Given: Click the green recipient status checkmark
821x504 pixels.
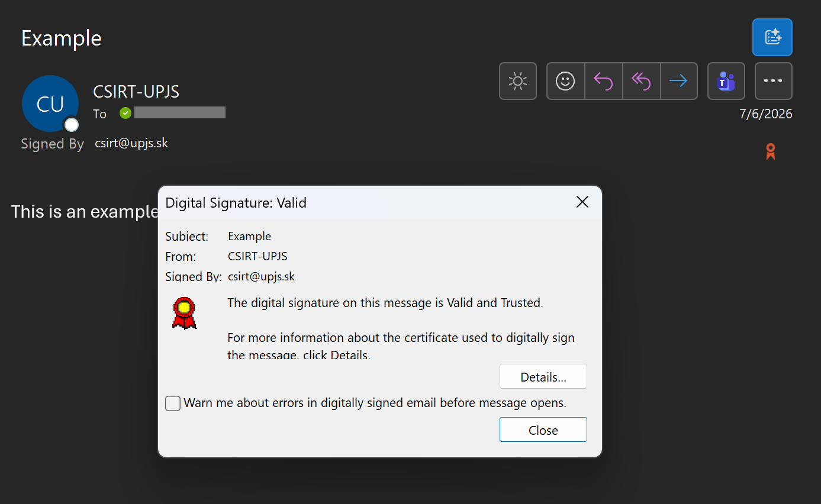Looking at the screenshot, I should (125, 113).
